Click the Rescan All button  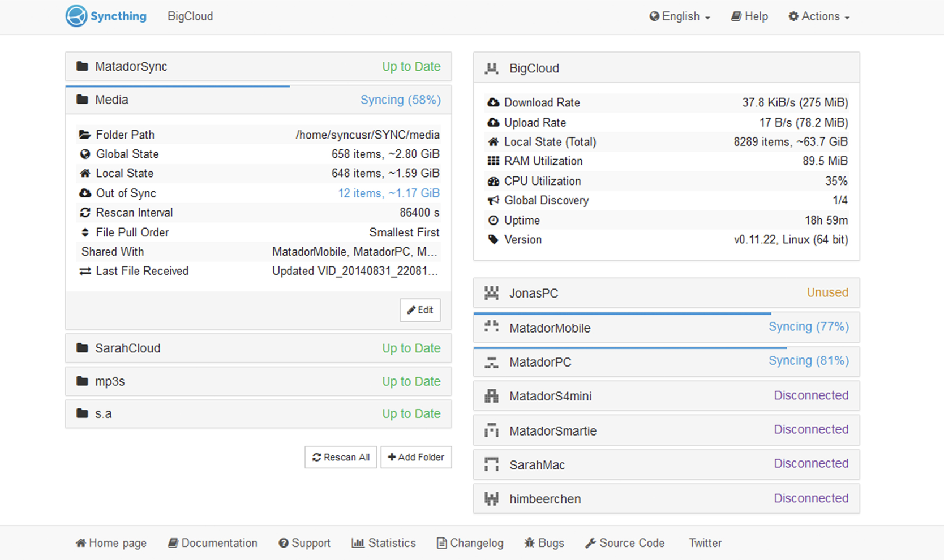pyautogui.click(x=340, y=457)
